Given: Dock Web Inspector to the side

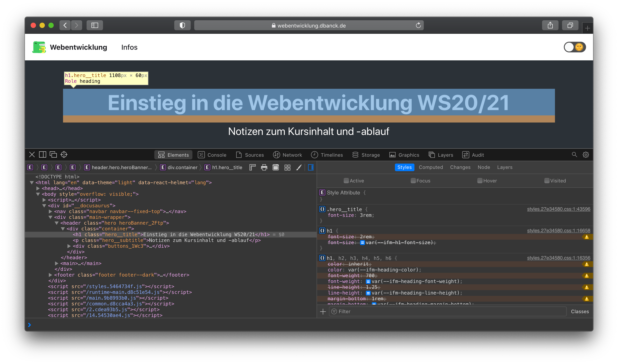Looking at the screenshot, I should (43, 154).
